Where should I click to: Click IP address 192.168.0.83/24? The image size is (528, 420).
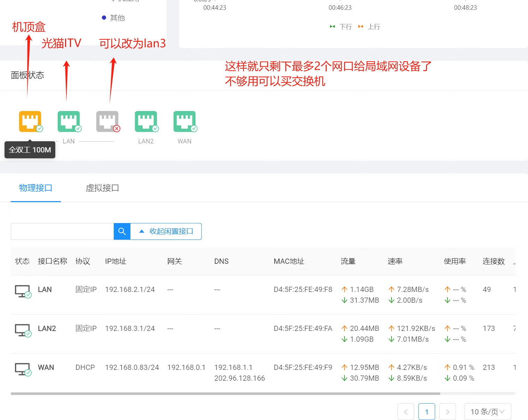[132, 367]
